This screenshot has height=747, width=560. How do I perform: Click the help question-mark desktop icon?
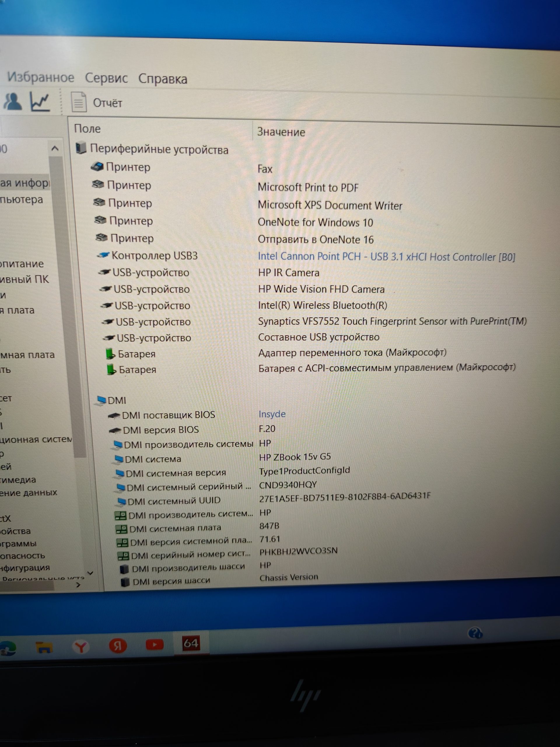click(x=475, y=633)
